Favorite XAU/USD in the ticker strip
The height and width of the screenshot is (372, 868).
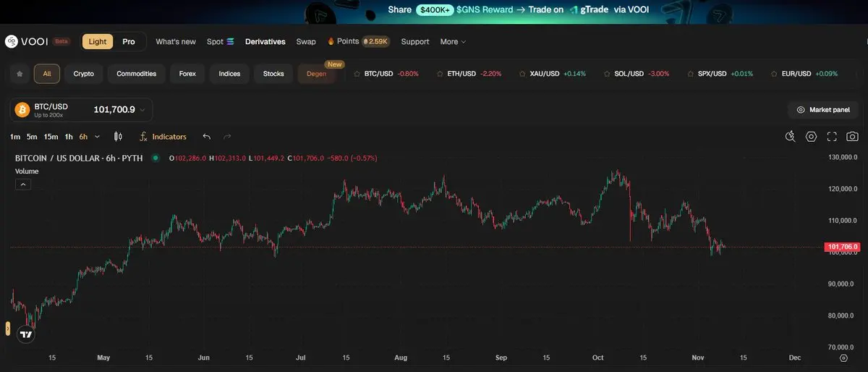522,74
